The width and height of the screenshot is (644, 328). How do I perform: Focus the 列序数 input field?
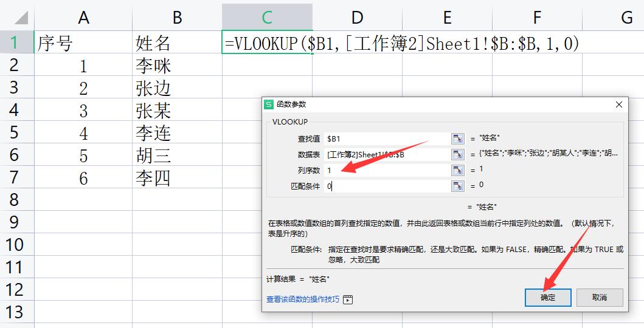point(386,171)
